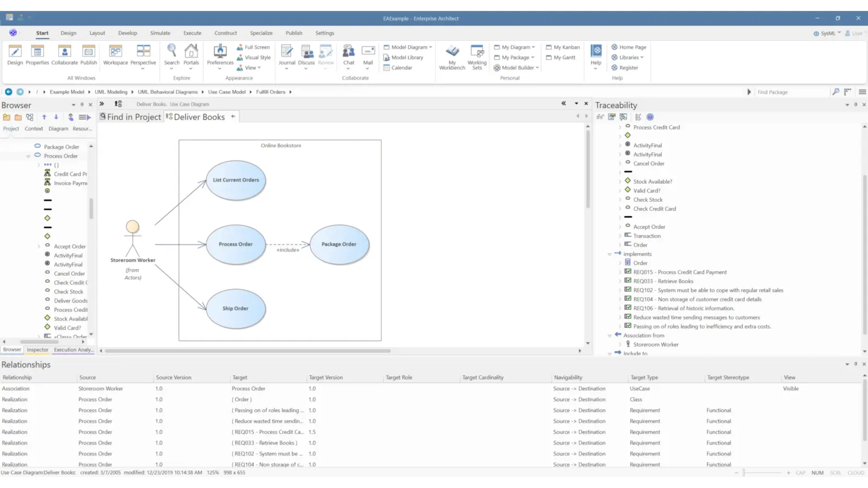868x488 pixels.
Task: Expand the Process Credit Card traceability node
Action: (621, 127)
